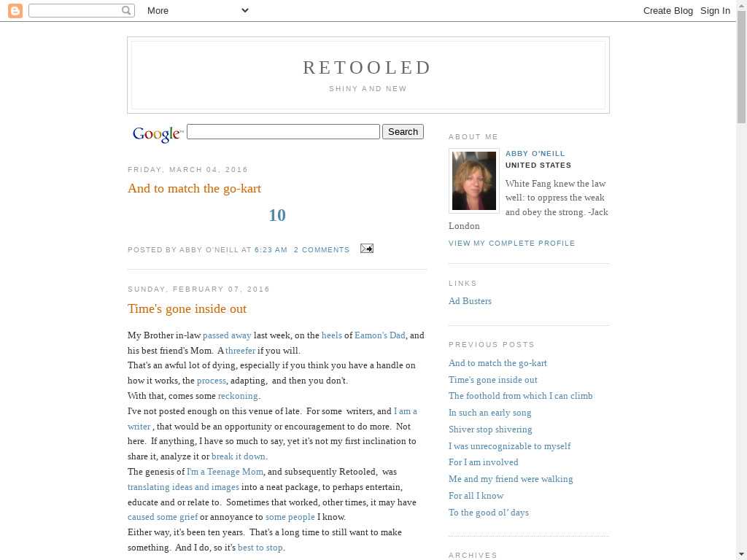The height and width of the screenshot is (560, 747).
Task: Click the Search button
Action: click(x=403, y=132)
